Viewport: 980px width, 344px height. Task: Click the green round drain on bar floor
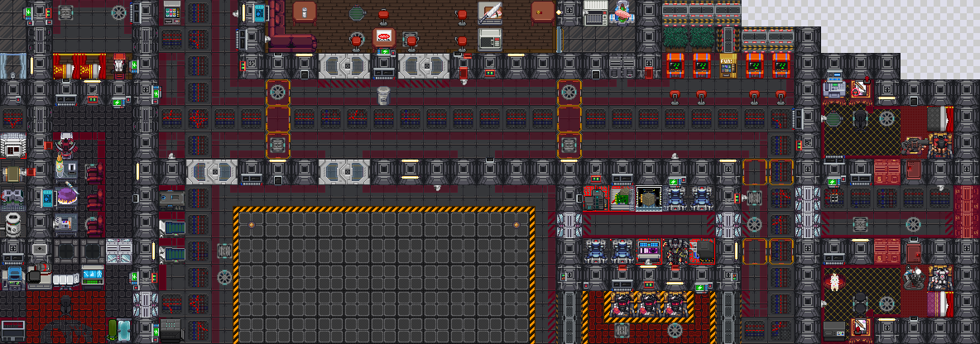tap(356, 12)
